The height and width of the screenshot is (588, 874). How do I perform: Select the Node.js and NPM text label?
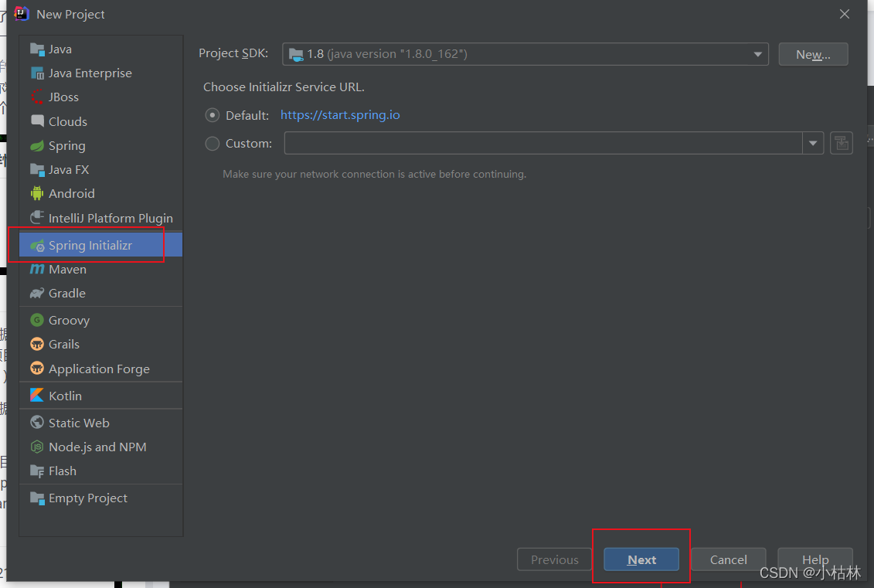pyautogui.click(x=97, y=447)
